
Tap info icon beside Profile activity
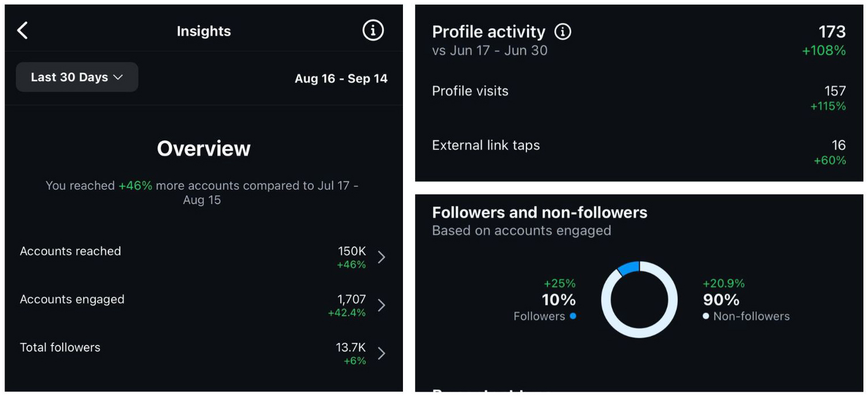click(562, 32)
